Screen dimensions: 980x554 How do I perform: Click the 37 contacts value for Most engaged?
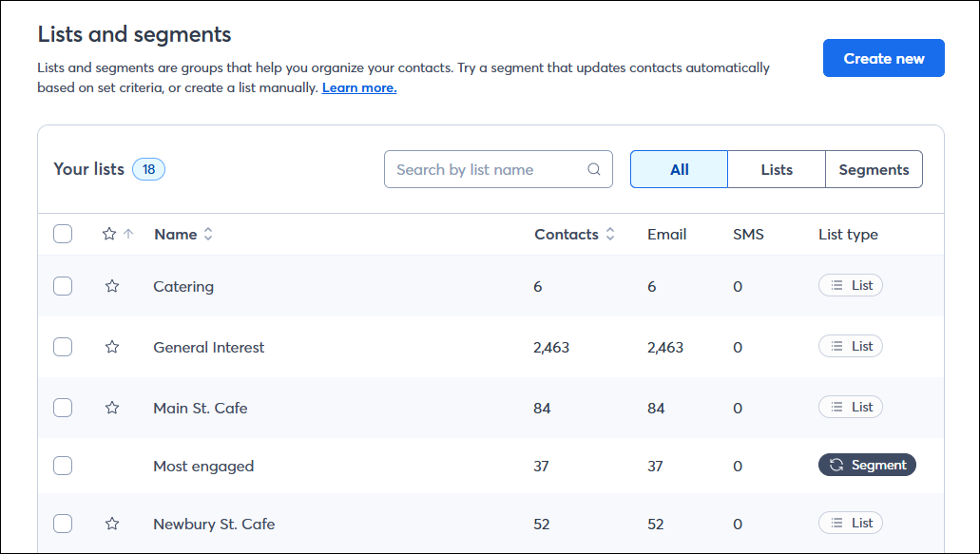point(541,467)
